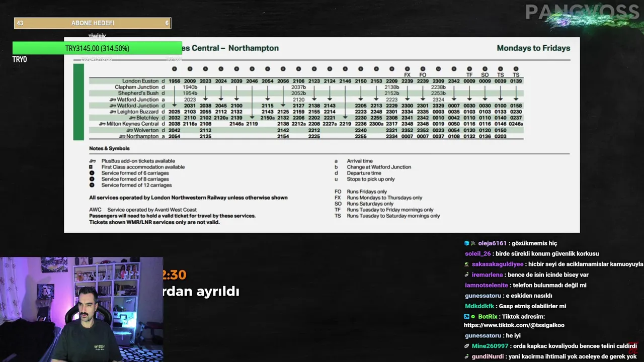Screen dimensions: 644x362
Task: Click the 'London Euston' station row label
Action: coord(140,81)
